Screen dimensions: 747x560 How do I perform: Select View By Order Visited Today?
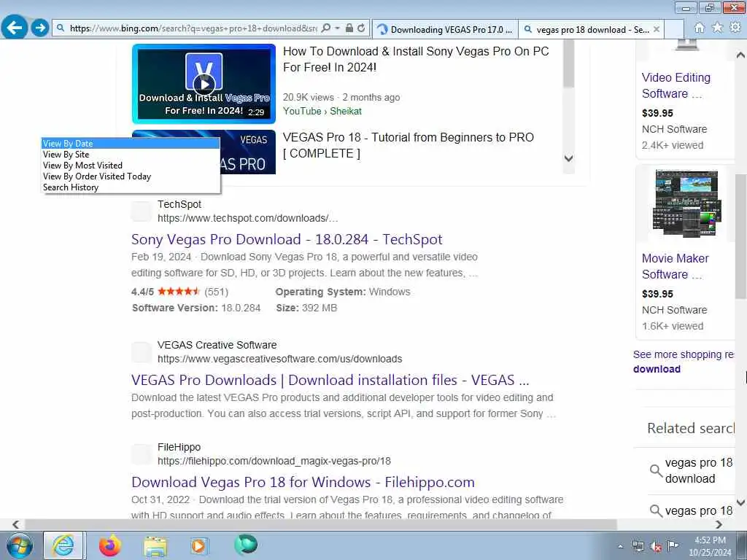[x=131, y=176]
